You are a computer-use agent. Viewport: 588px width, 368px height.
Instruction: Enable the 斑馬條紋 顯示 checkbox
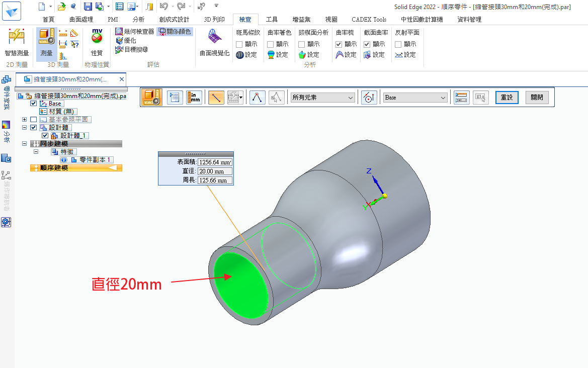tap(240, 44)
